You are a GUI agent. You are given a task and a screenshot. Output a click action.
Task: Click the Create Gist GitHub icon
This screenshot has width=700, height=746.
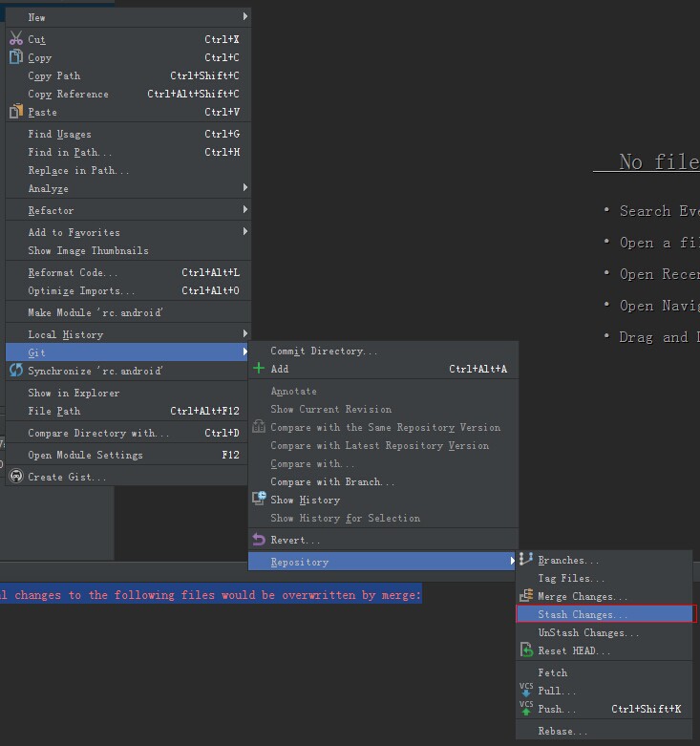(x=15, y=476)
